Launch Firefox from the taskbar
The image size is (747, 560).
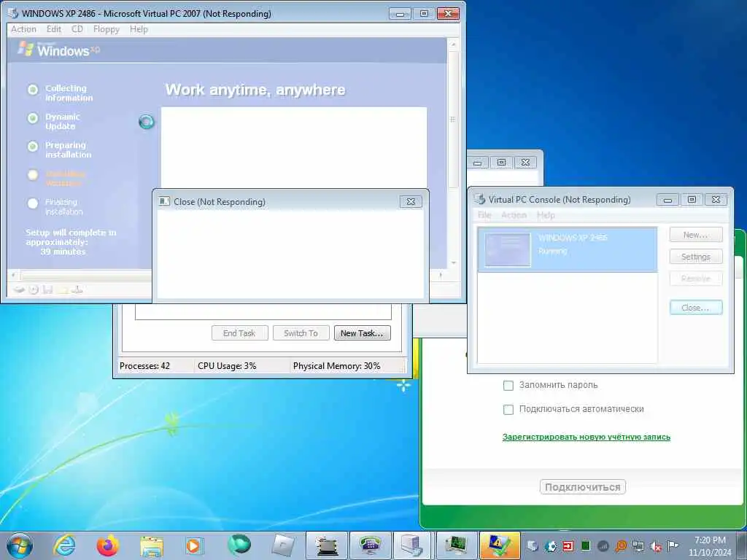(x=108, y=545)
